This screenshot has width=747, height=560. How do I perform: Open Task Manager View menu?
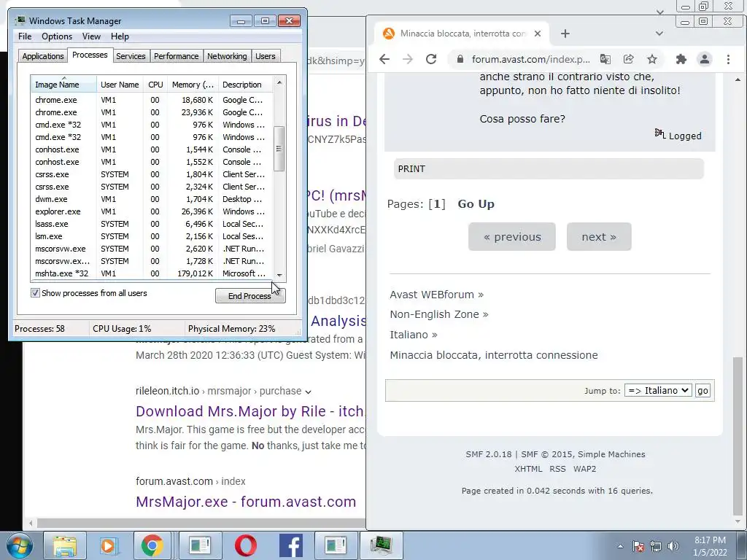pyautogui.click(x=91, y=36)
